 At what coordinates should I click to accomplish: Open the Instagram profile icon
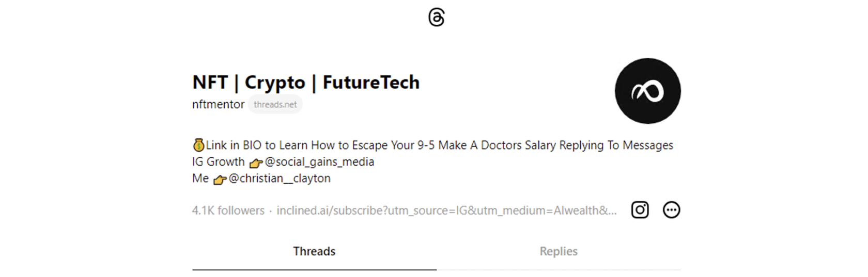point(640,210)
